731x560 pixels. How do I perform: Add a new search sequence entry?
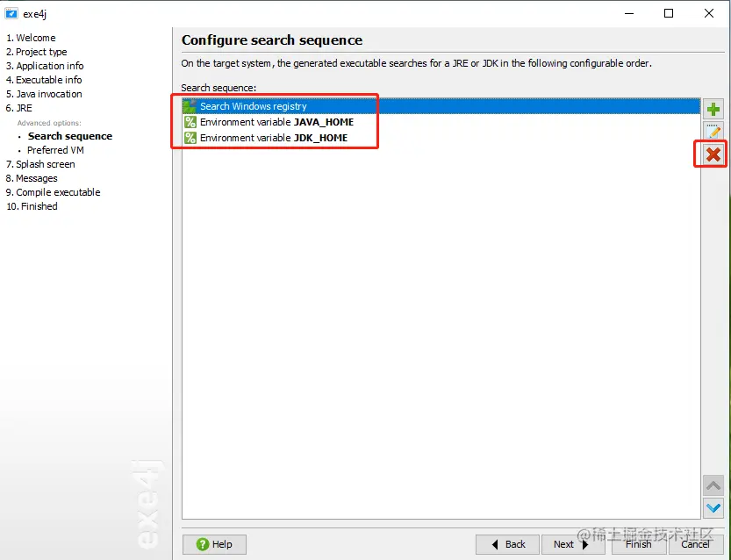click(x=713, y=110)
